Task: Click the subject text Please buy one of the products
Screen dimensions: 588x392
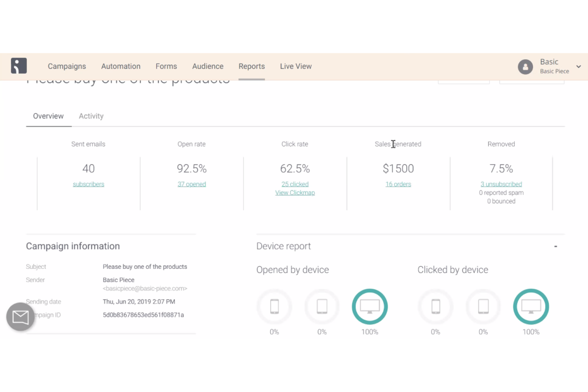Action: click(x=145, y=267)
